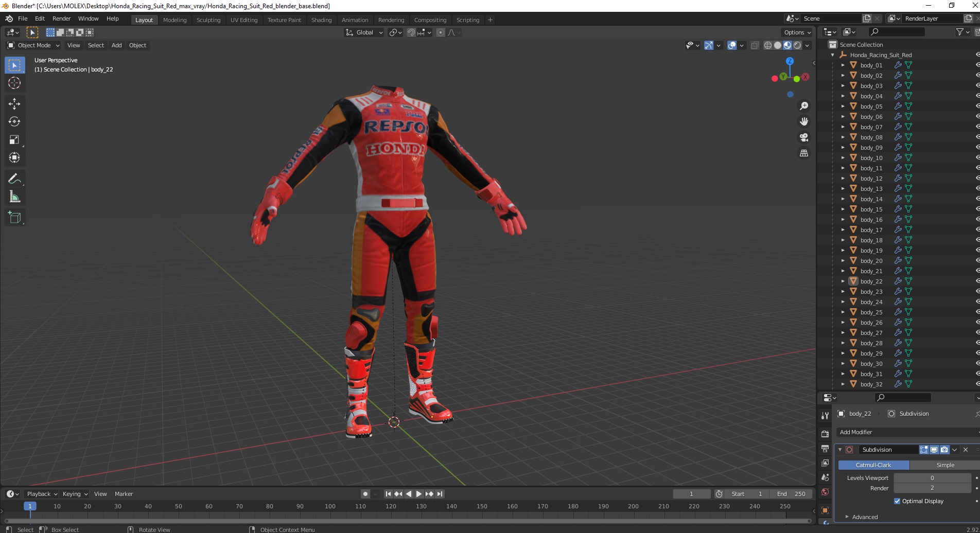Toggle camera view icon in viewport
Viewport: 980px width, 533px height.
(x=803, y=137)
